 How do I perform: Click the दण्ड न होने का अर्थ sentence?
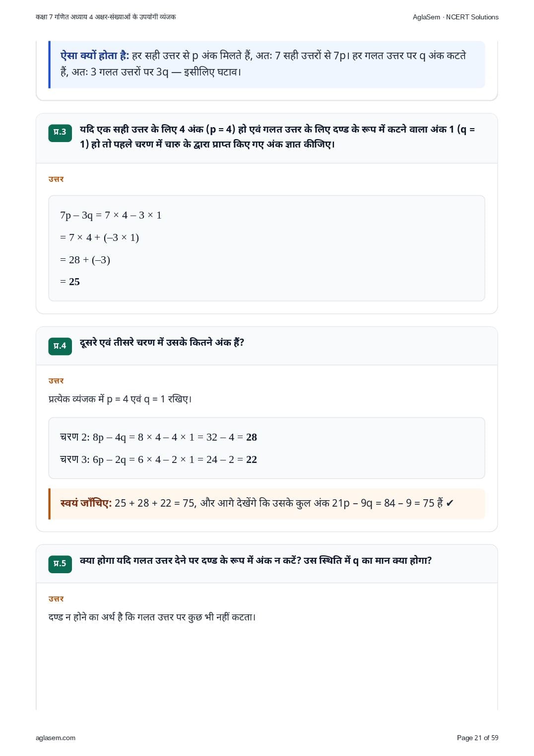(152, 617)
